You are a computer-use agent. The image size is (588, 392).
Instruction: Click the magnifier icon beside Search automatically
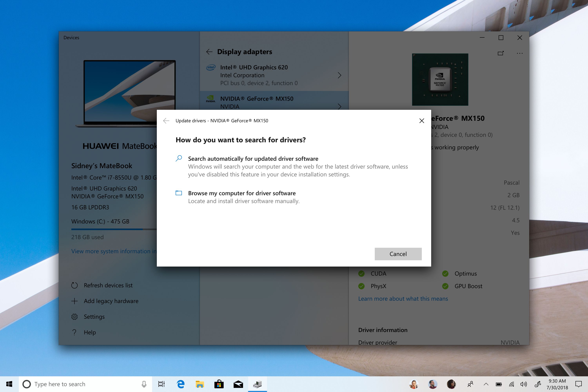point(179,159)
